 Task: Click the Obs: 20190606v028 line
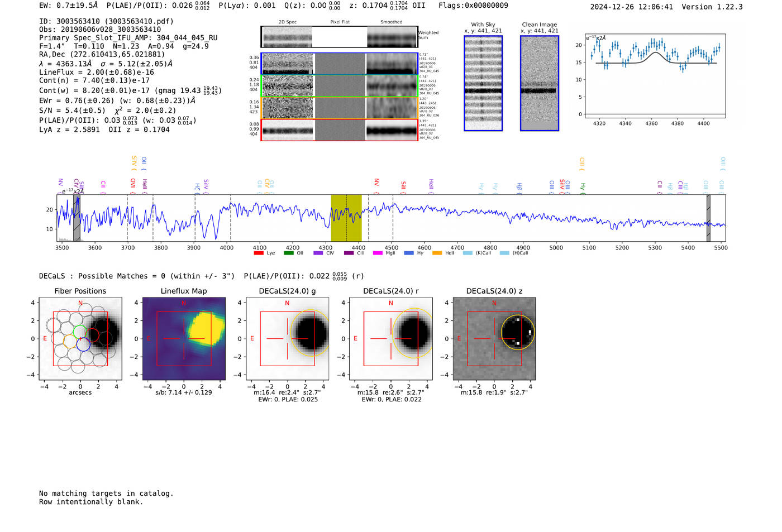pos(100,30)
